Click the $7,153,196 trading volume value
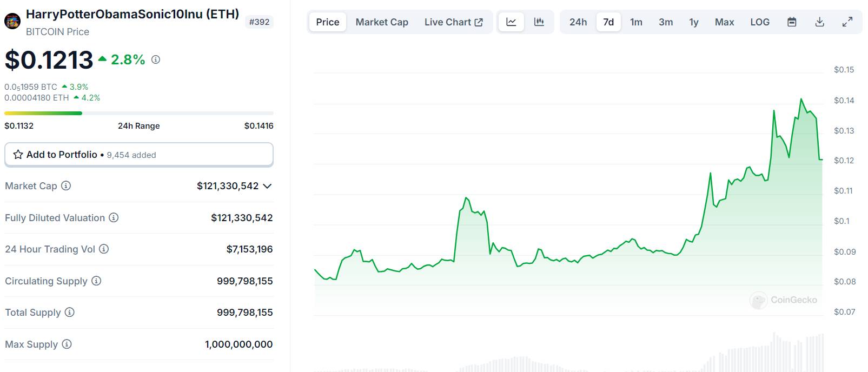Viewport: 868px width, 372px height. 250,249
